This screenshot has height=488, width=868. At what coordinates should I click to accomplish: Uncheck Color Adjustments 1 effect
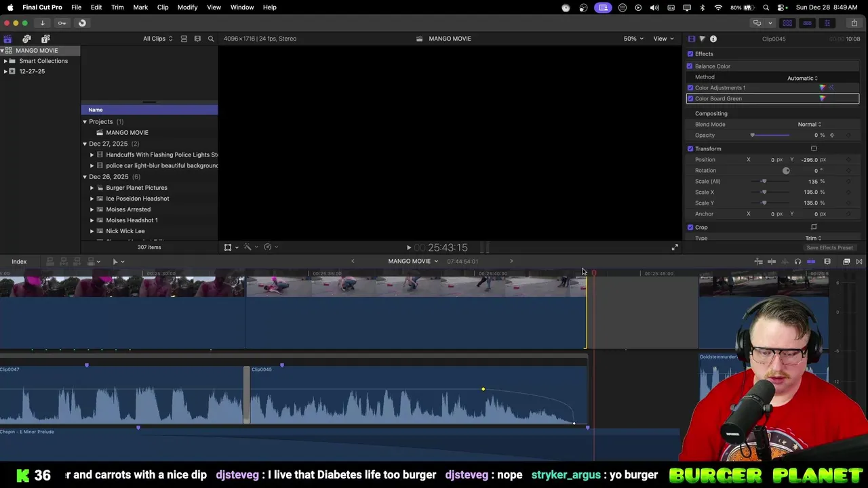[690, 87]
